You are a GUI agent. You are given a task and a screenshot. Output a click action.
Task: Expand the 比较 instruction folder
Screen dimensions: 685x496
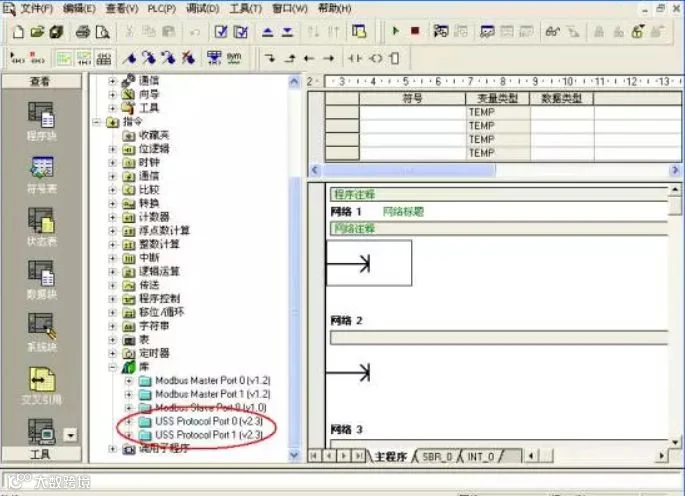coord(112,190)
